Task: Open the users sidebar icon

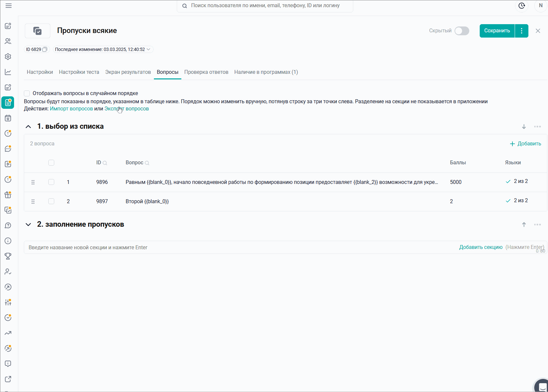Action: coord(8,41)
